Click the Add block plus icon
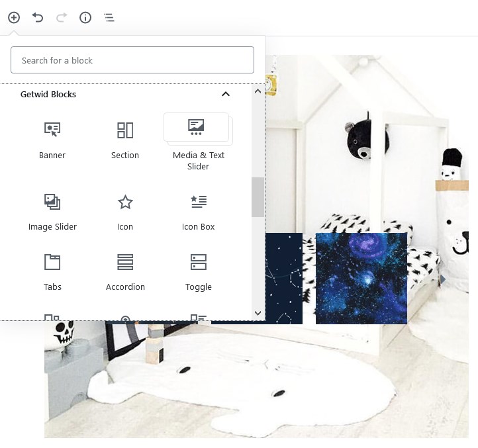Viewport: 478px width, 448px height. tap(14, 17)
